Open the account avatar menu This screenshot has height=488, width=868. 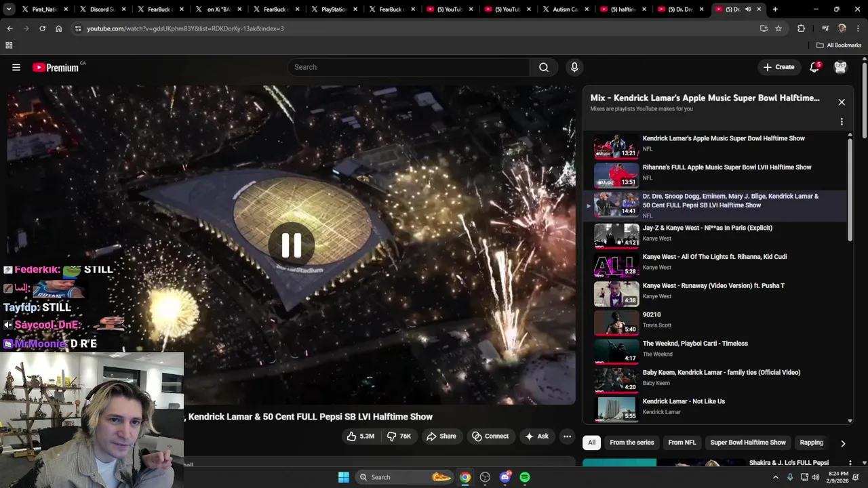tap(840, 67)
